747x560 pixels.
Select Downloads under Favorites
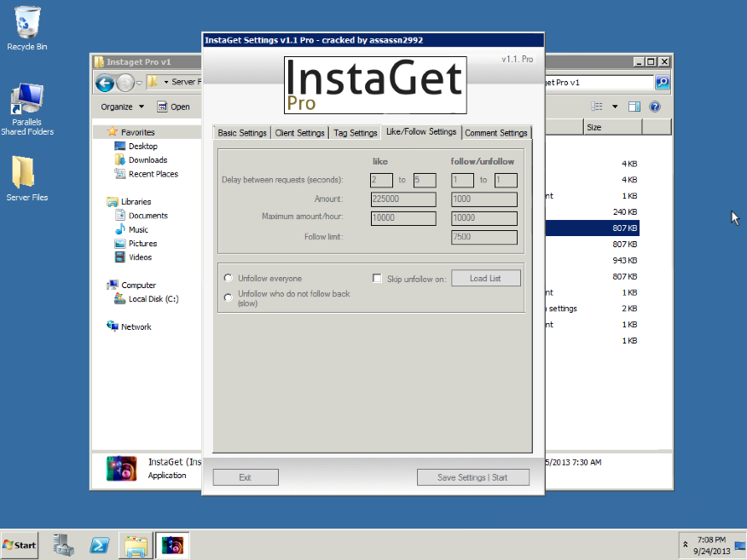(148, 160)
